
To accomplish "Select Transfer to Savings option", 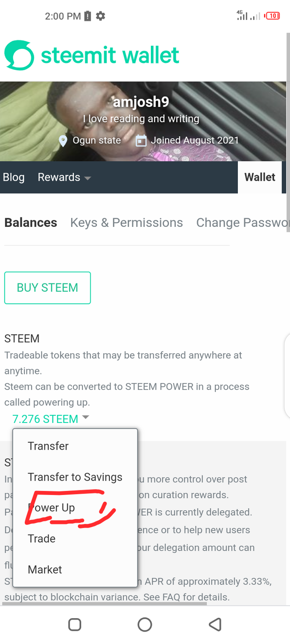I will (x=75, y=477).
